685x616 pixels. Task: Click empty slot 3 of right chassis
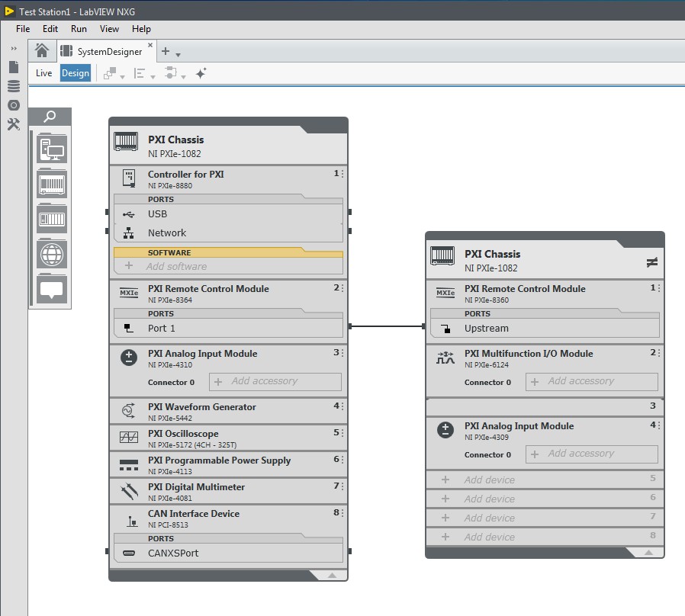545,406
